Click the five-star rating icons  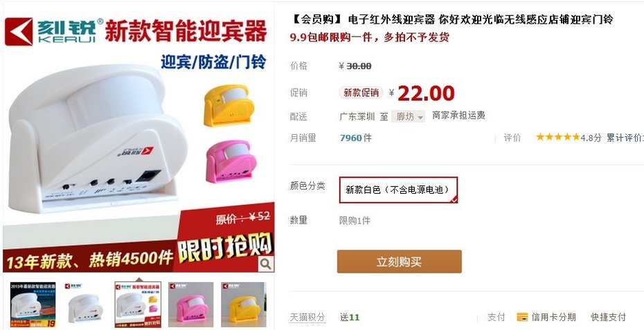click(x=557, y=137)
